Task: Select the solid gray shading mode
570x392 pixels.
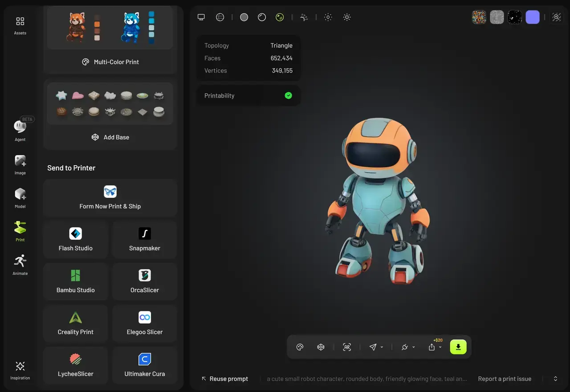Action: pos(244,17)
